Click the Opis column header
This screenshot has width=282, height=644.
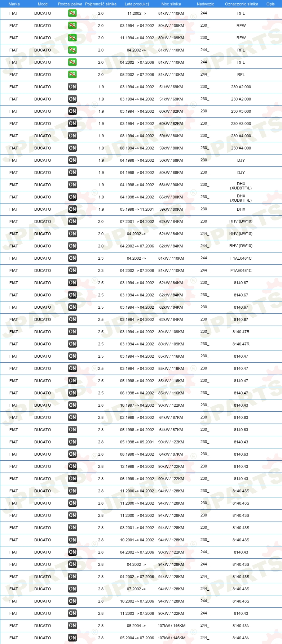pos(270,4)
